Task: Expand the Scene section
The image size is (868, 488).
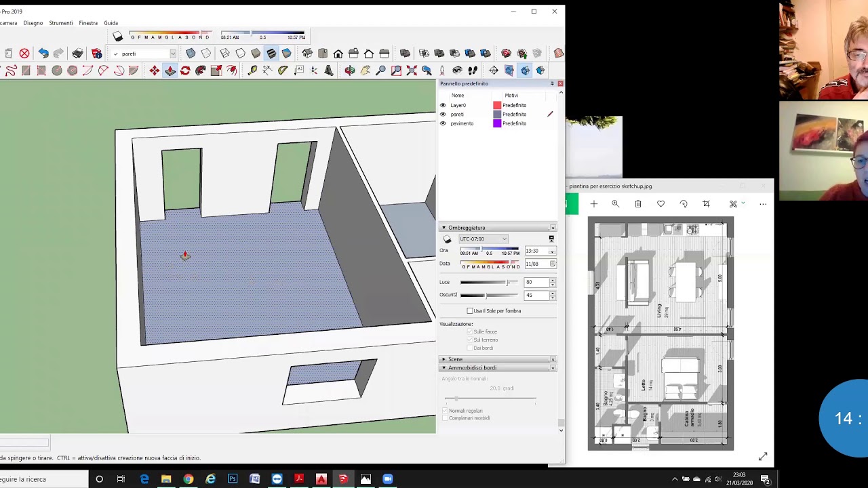Action: tap(443, 359)
